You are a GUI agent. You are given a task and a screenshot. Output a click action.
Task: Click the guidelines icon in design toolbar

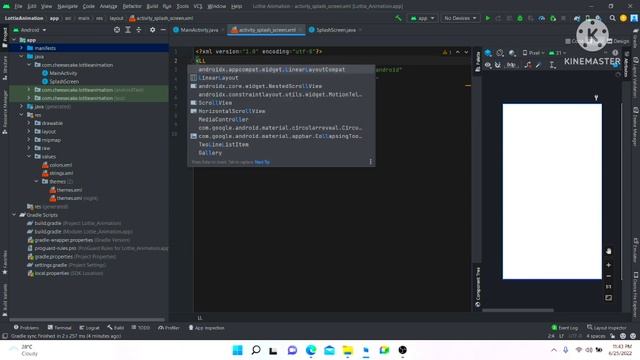tap(552, 65)
